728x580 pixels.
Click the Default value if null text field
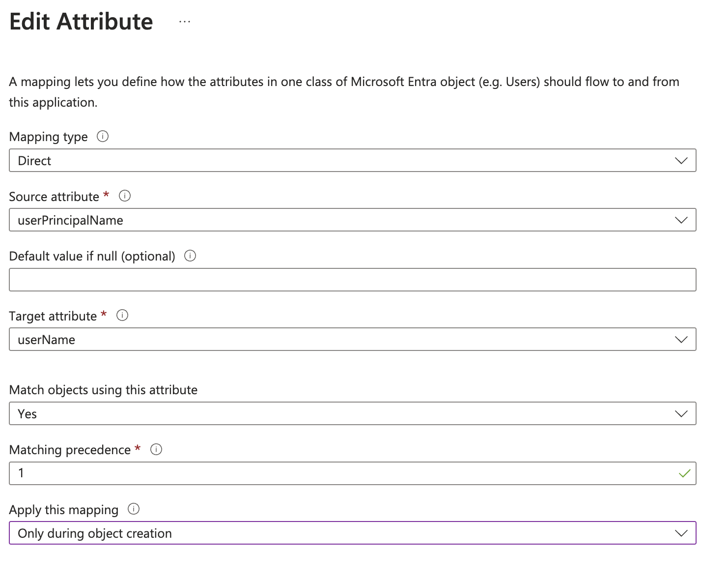(352, 280)
